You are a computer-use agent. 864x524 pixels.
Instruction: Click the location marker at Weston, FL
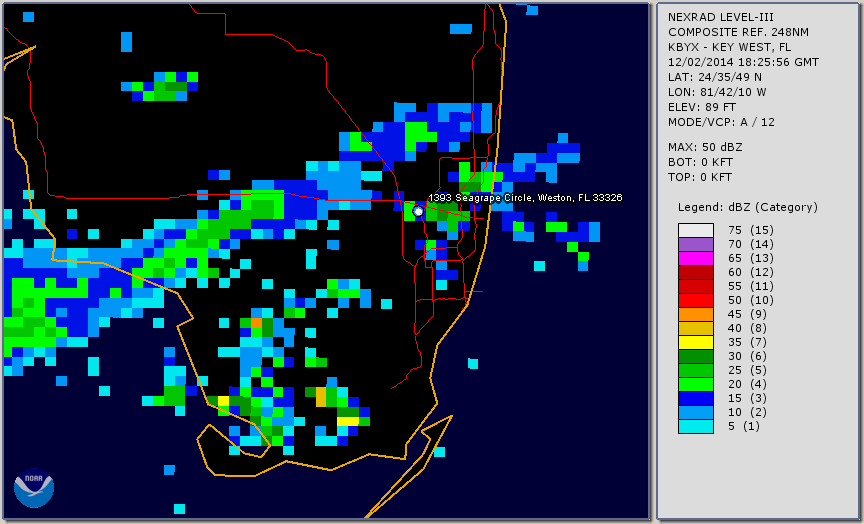418,211
